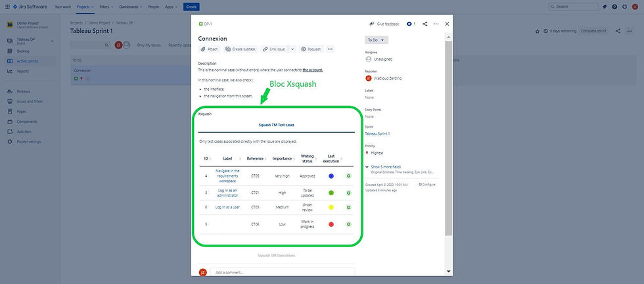This screenshot has width=644, height=284.
Task: Click the red execution dot for CT06
Action: [331, 224]
